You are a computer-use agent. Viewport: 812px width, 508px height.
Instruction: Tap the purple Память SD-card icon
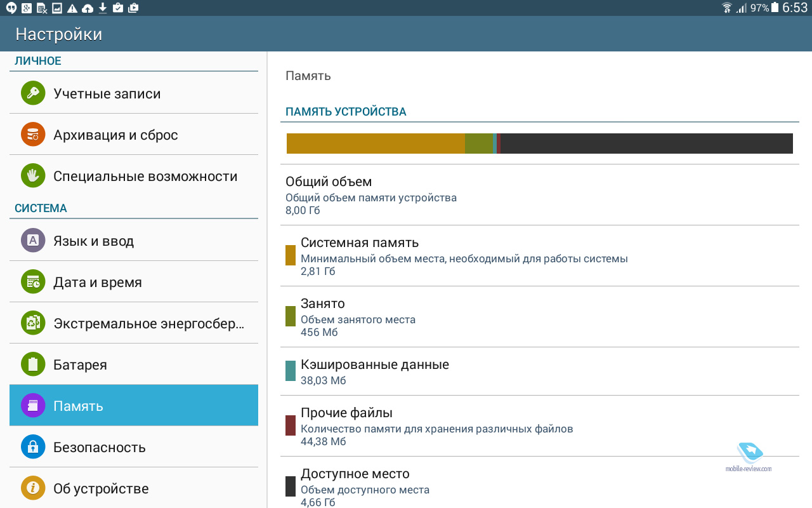click(x=33, y=406)
